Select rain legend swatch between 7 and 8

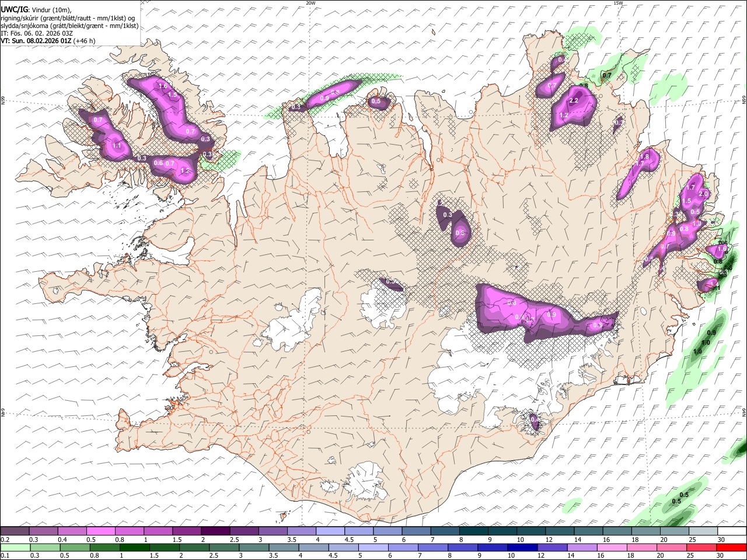click(434, 547)
